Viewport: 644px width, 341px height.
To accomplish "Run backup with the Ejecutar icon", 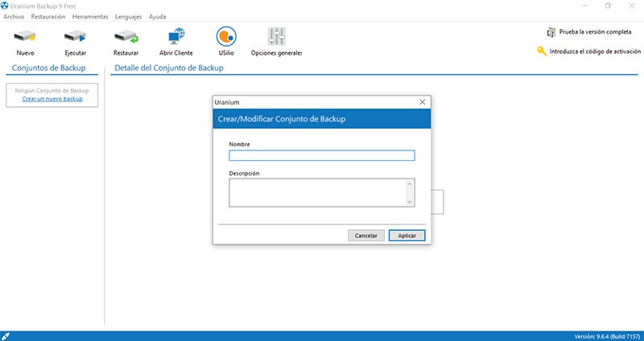I will coord(75,36).
